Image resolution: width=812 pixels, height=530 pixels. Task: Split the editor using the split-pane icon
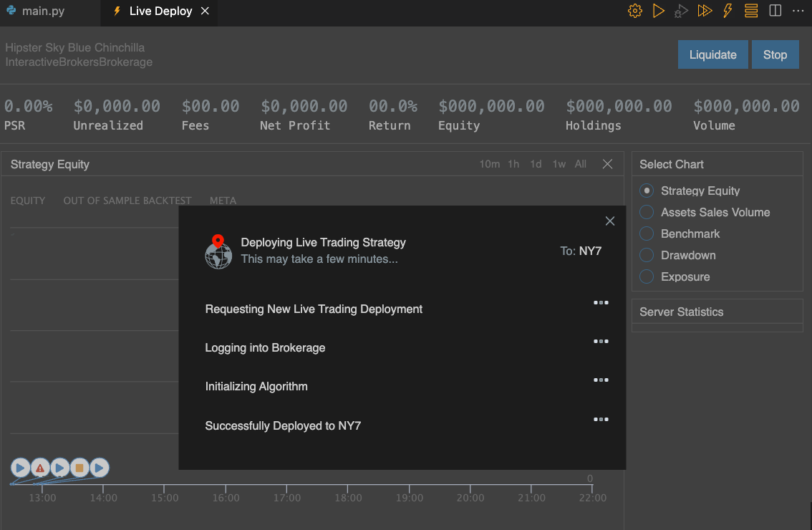[x=774, y=11]
